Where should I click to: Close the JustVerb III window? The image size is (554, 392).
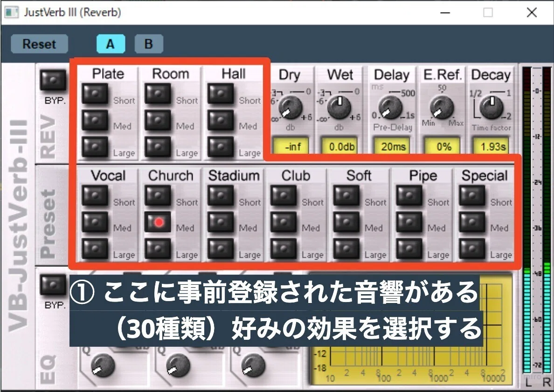(x=532, y=13)
